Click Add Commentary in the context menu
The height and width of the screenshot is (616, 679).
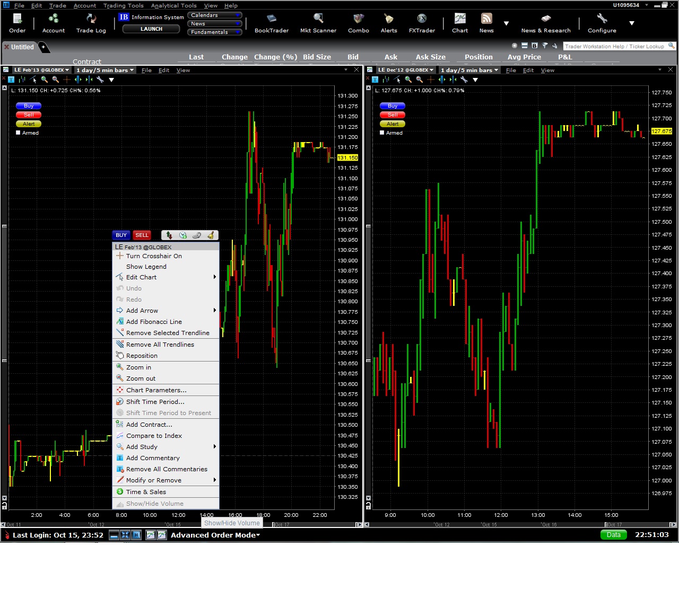pyautogui.click(x=166, y=458)
